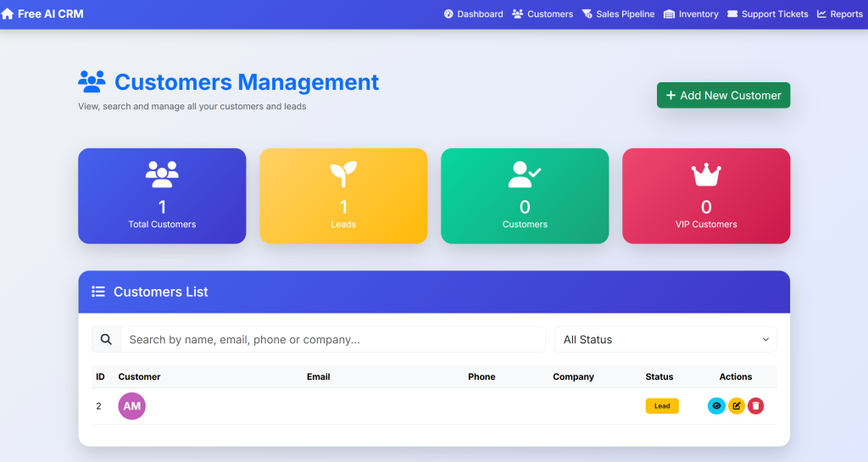This screenshot has width=868, height=462.
Task: Click the home icon beside Free AI CRM
Action: (x=7, y=14)
